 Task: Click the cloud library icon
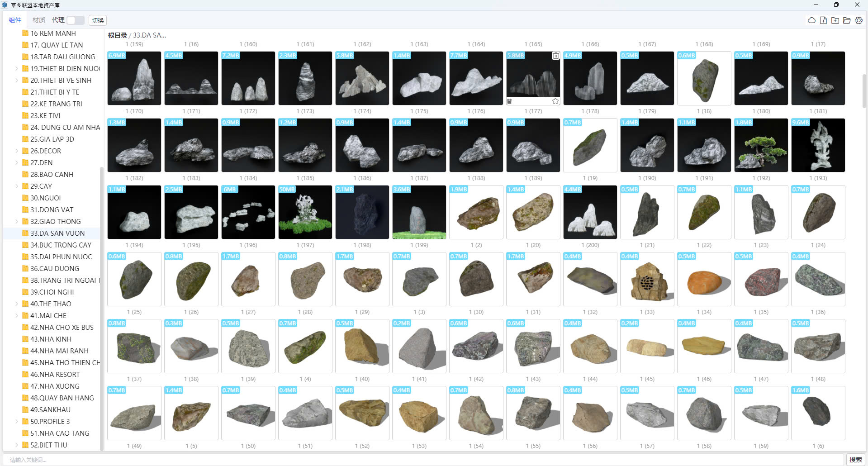click(x=811, y=20)
